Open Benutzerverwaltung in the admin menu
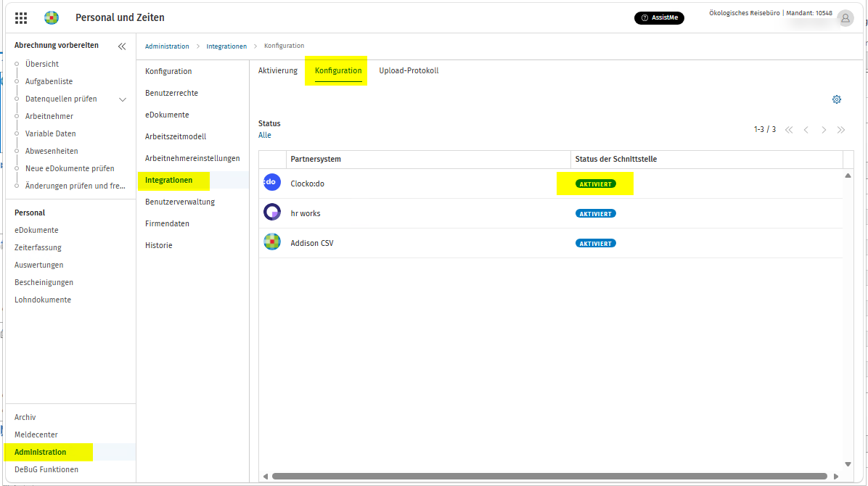Image resolution: width=868 pixels, height=486 pixels. click(x=180, y=202)
